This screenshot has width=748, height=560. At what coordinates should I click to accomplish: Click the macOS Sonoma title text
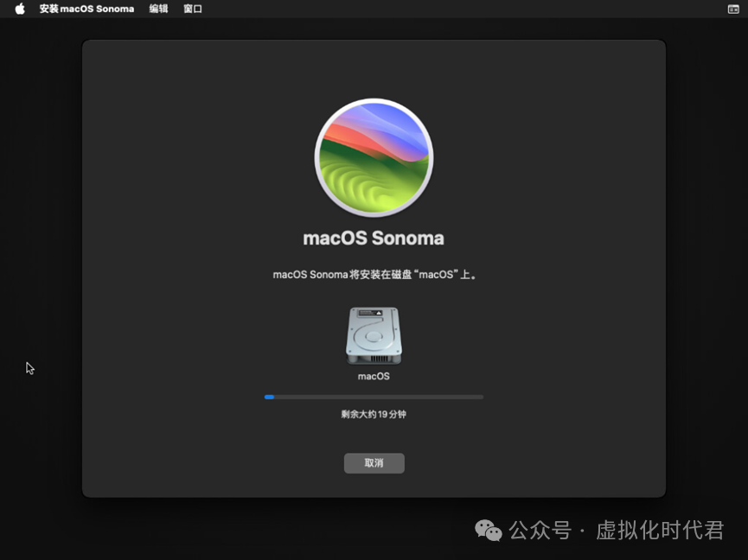point(374,238)
